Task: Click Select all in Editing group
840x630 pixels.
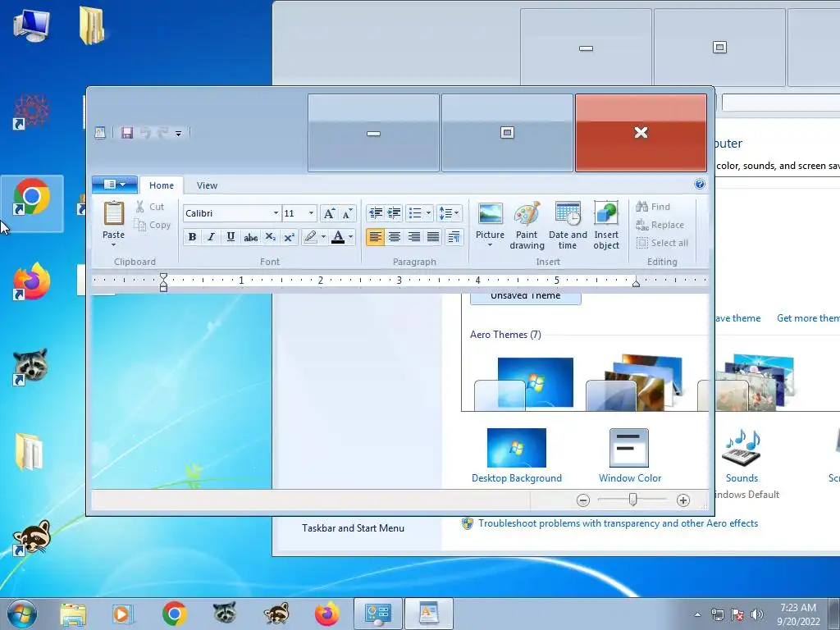Action: click(662, 243)
